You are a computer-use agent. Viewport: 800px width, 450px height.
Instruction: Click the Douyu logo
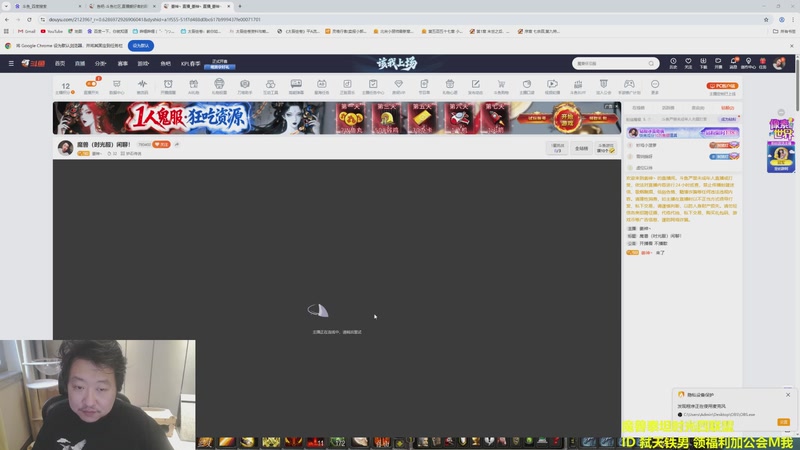click(34, 64)
